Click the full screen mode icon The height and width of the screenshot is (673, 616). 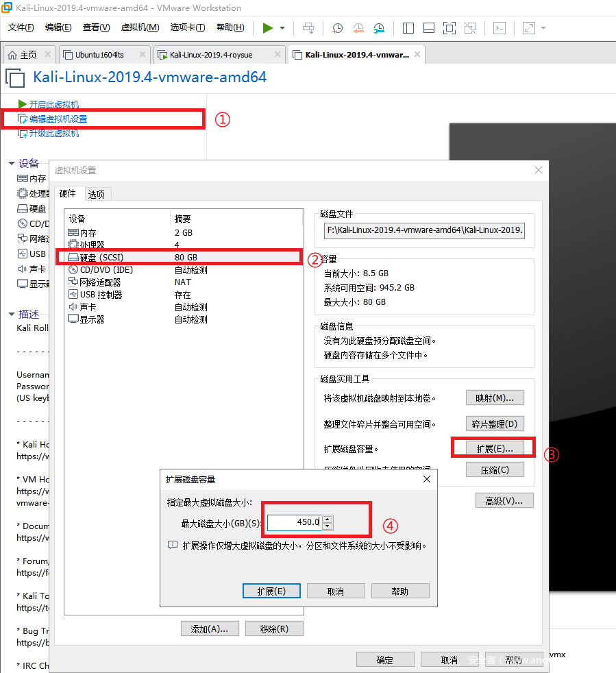click(x=449, y=28)
